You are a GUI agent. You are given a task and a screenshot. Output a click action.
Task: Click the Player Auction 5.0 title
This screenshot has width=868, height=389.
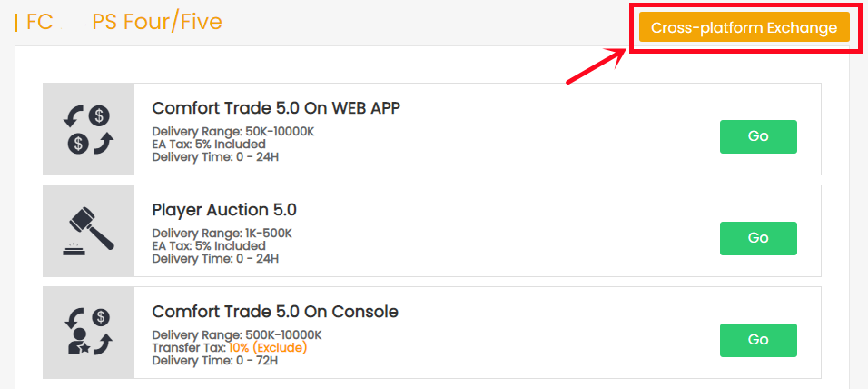coord(224,210)
